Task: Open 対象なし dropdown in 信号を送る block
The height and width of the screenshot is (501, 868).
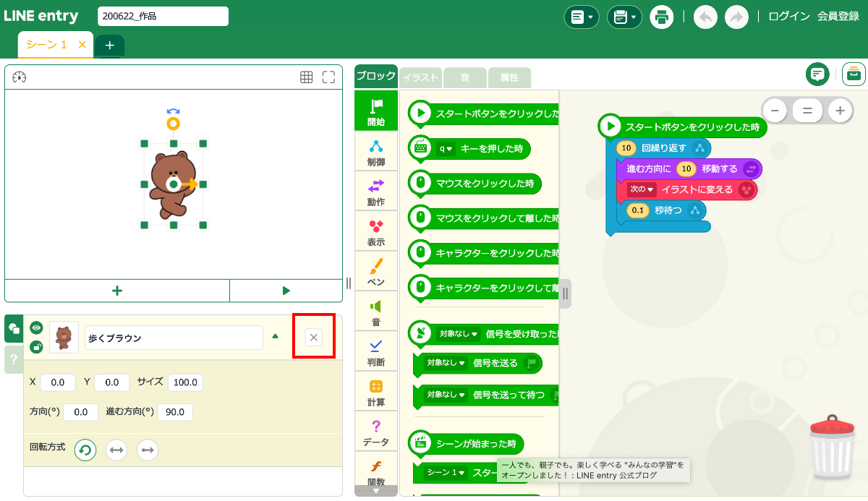Action: (x=446, y=363)
